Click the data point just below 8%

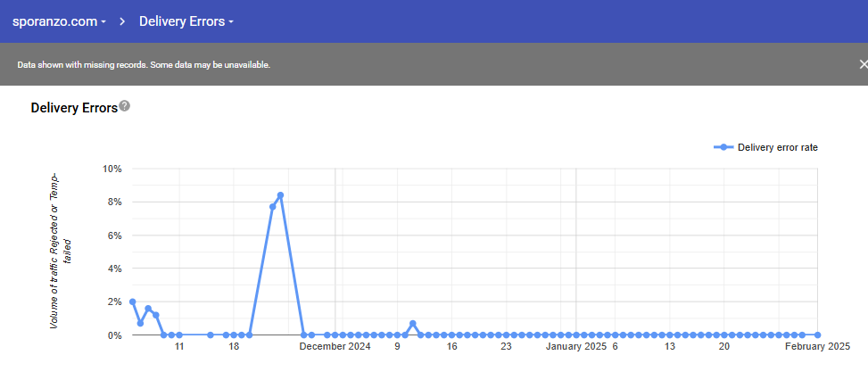(x=272, y=207)
